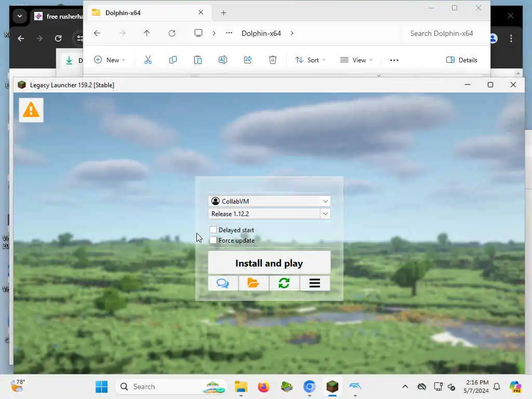Click the CollabVM account avatar icon
532x399 pixels.
(x=216, y=201)
